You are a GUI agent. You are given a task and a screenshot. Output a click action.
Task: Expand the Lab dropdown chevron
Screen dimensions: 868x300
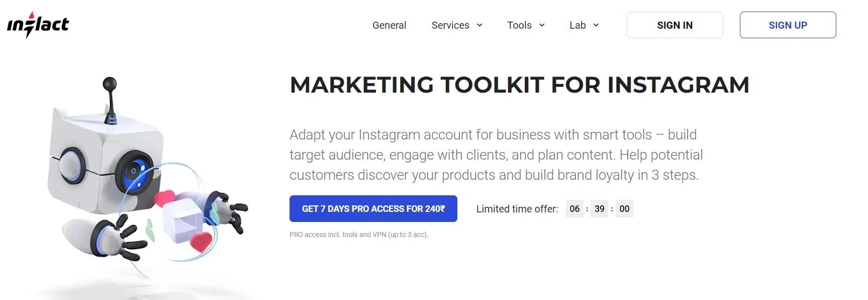click(596, 25)
